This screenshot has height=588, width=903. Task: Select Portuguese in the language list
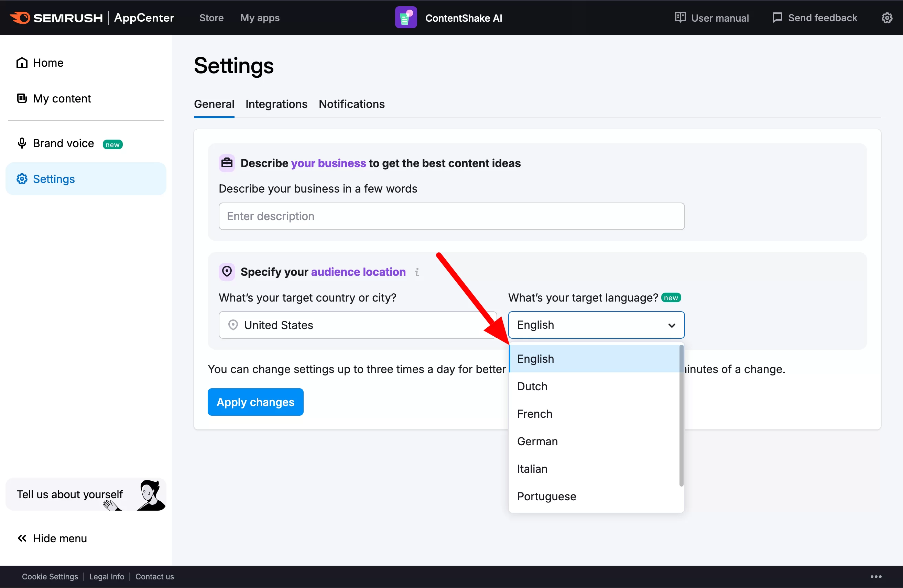pos(595,496)
